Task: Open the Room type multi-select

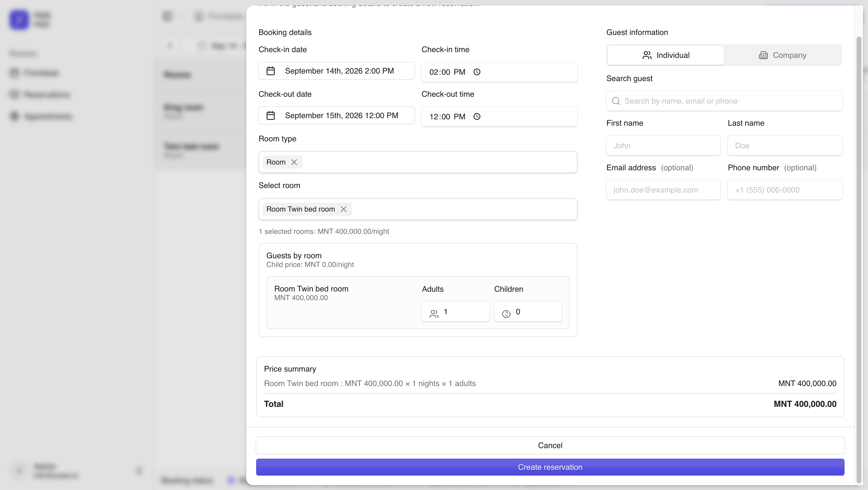Action: tap(418, 162)
